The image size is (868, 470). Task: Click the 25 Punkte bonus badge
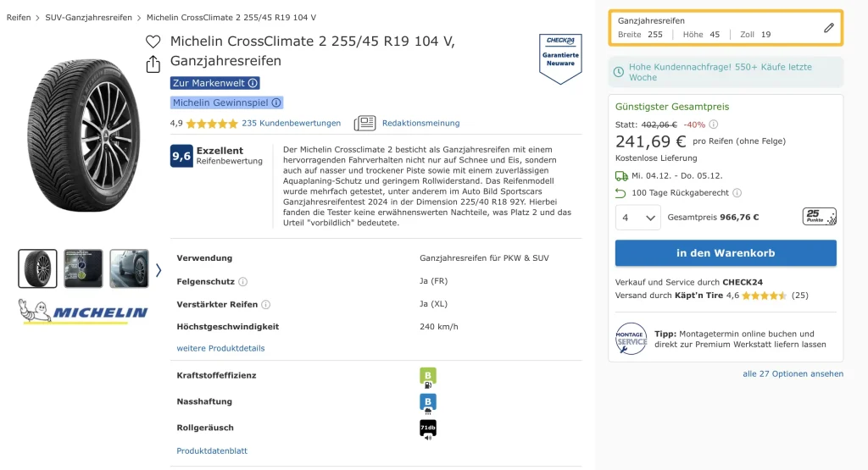coord(820,216)
